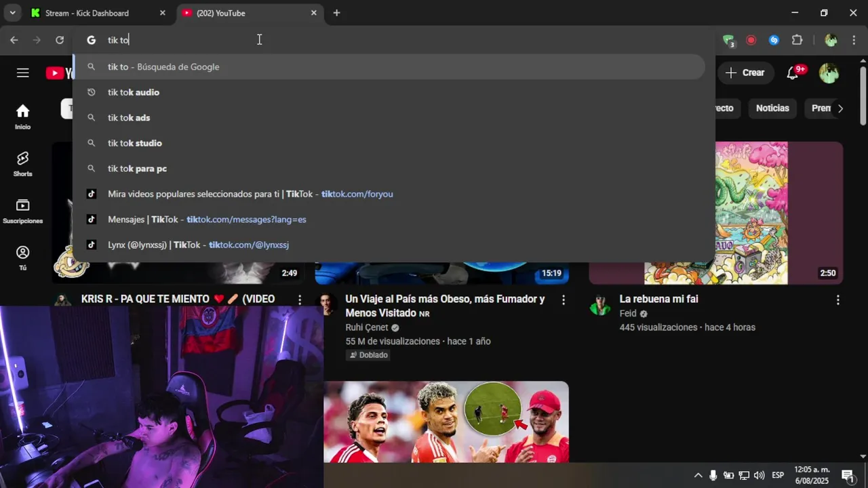Click the 15:19 video thumbnail
This screenshot has height=488, width=868.
[x=442, y=273]
